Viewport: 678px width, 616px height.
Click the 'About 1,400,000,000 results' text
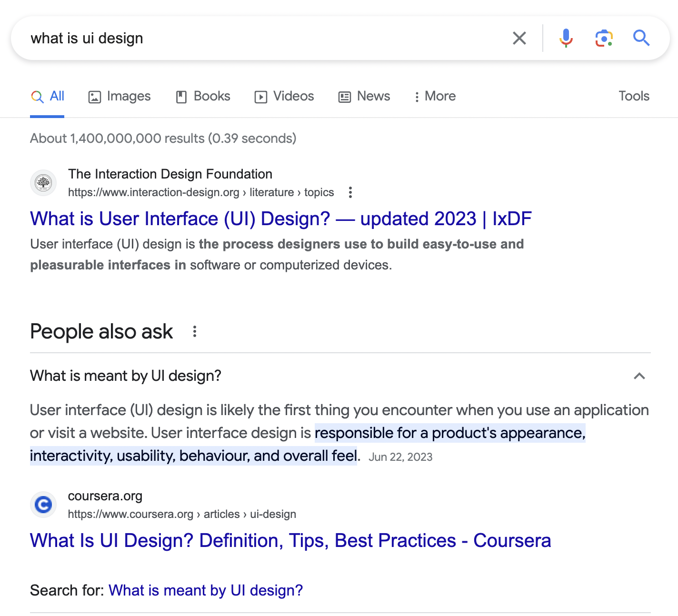tap(163, 139)
